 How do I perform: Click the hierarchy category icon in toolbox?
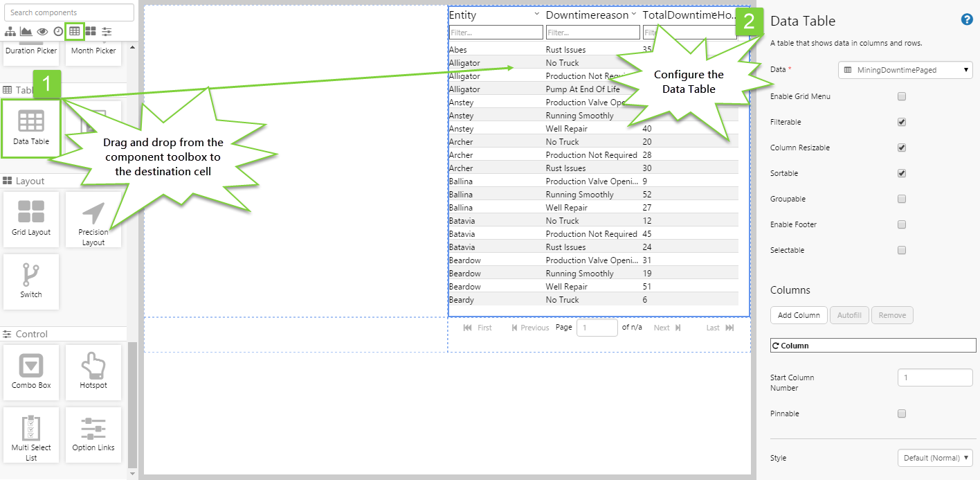pos(10,31)
